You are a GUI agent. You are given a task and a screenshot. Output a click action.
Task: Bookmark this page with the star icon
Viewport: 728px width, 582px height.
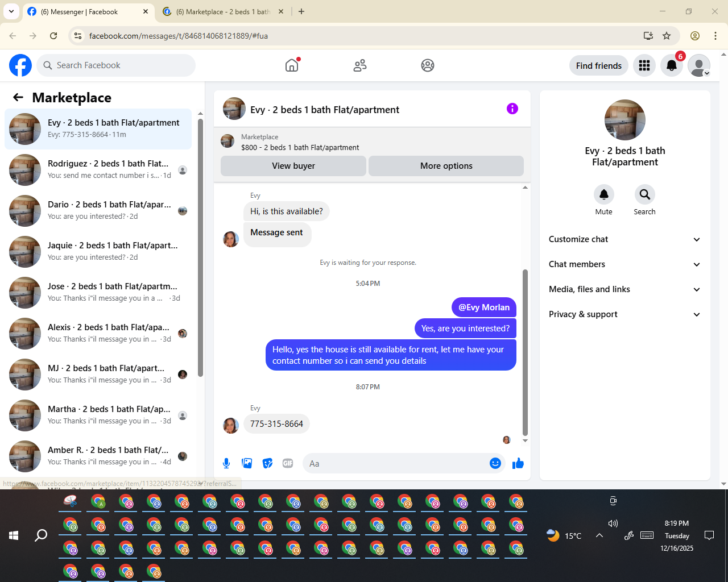(x=667, y=36)
